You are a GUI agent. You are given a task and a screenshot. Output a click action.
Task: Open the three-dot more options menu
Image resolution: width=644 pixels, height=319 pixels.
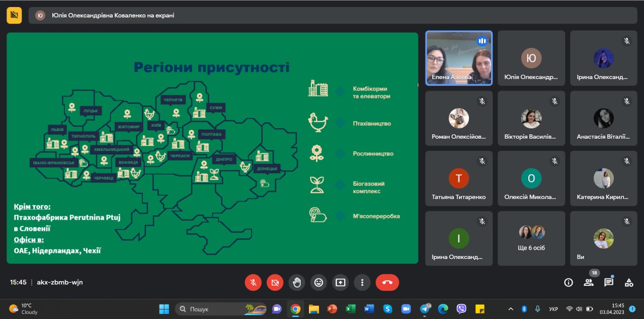pos(362,282)
